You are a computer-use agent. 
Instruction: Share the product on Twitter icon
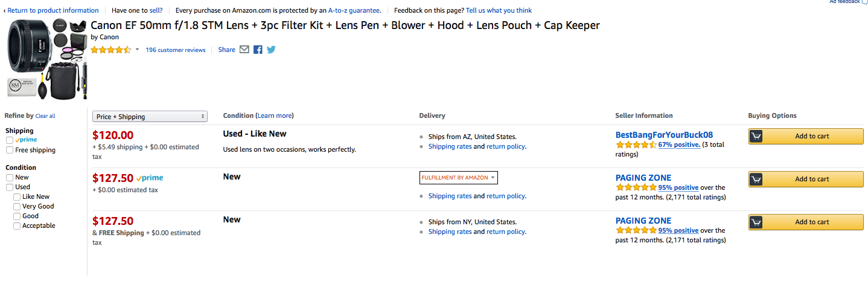(271, 50)
